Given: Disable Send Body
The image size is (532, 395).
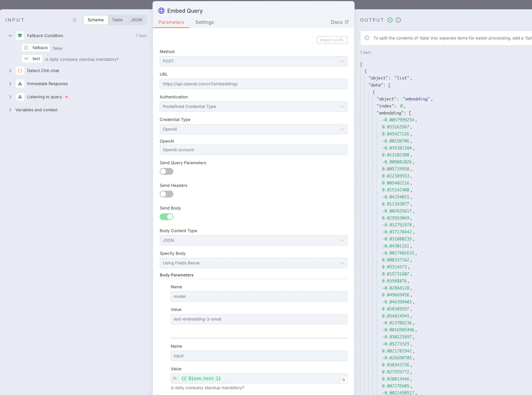Looking at the screenshot, I should click(x=167, y=217).
